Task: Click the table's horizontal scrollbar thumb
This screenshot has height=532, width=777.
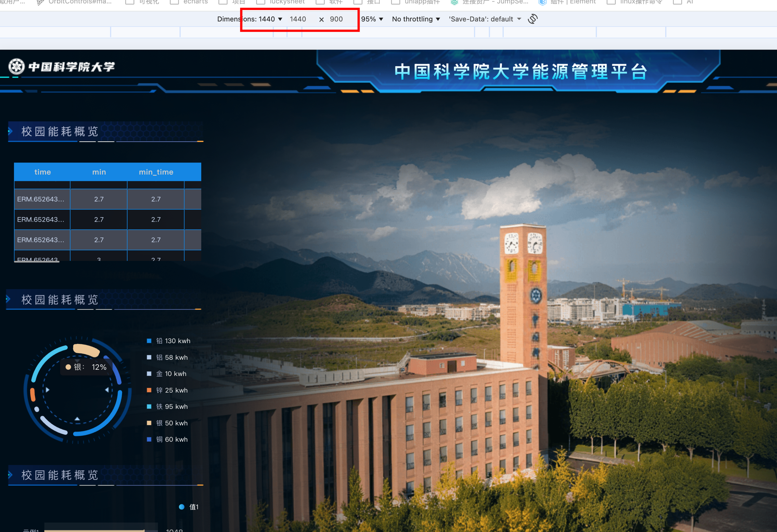Action: pos(37,262)
